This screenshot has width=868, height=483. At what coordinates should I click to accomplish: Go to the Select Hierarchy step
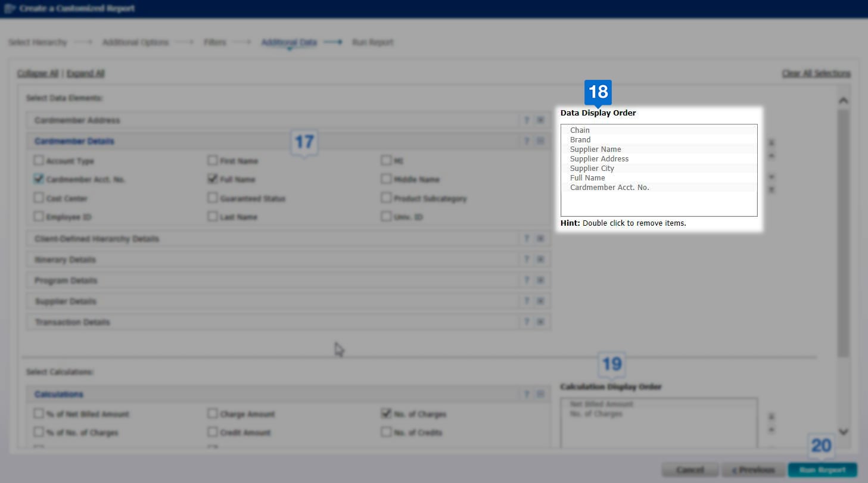[37, 42]
